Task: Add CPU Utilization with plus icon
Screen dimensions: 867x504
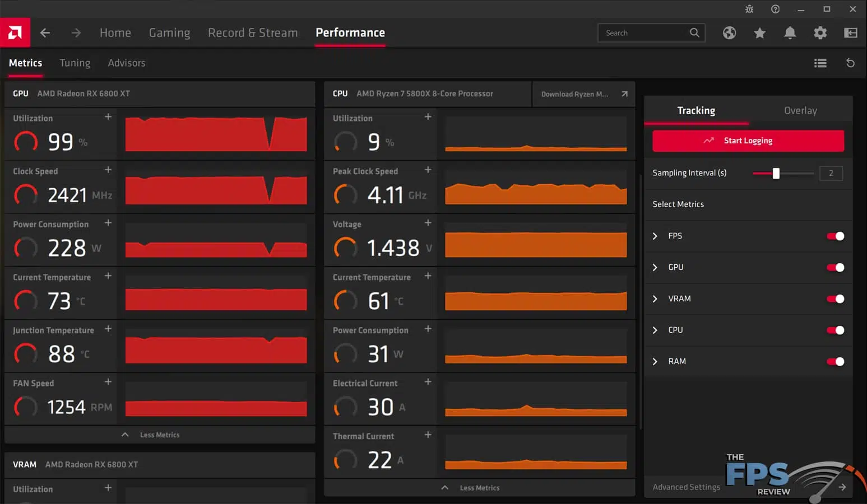Action: [x=428, y=116]
